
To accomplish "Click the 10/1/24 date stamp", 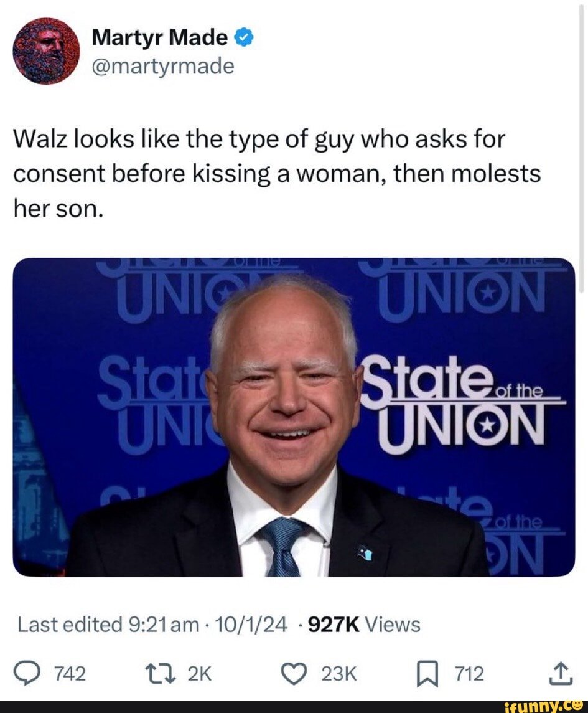I will coord(250,625).
